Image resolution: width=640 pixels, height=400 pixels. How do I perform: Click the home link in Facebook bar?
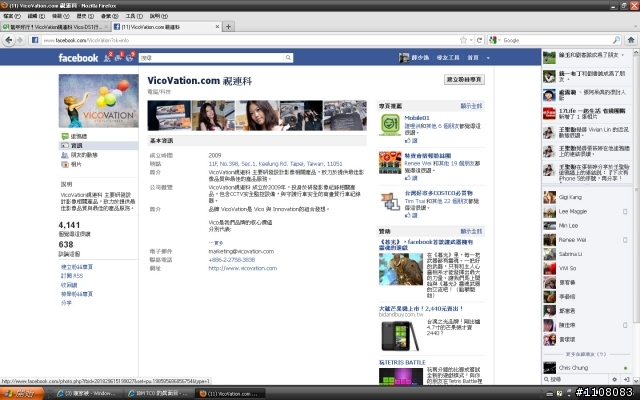(473, 58)
